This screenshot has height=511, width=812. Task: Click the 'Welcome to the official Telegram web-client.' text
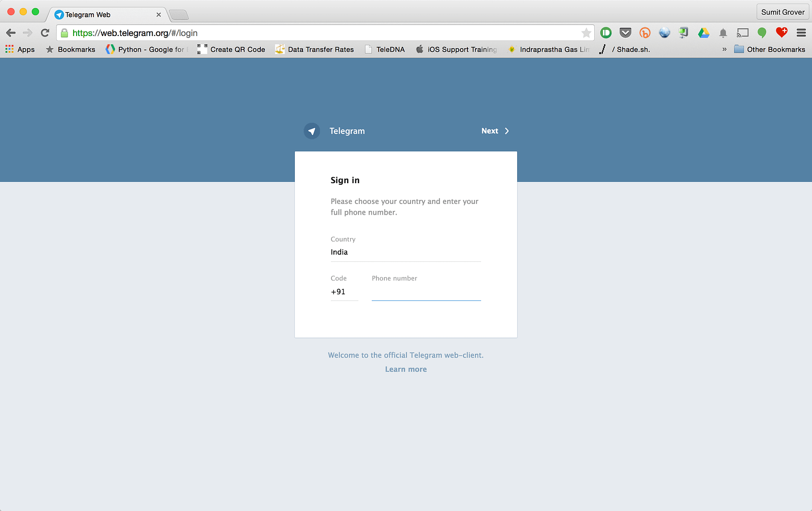406,355
